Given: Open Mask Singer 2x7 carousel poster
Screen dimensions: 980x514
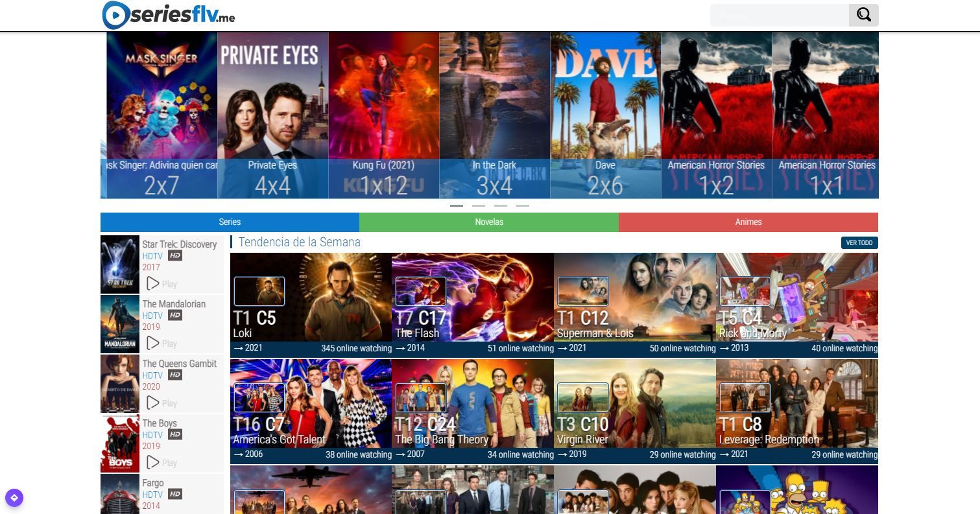Looking at the screenshot, I should [x=161, y=115].
